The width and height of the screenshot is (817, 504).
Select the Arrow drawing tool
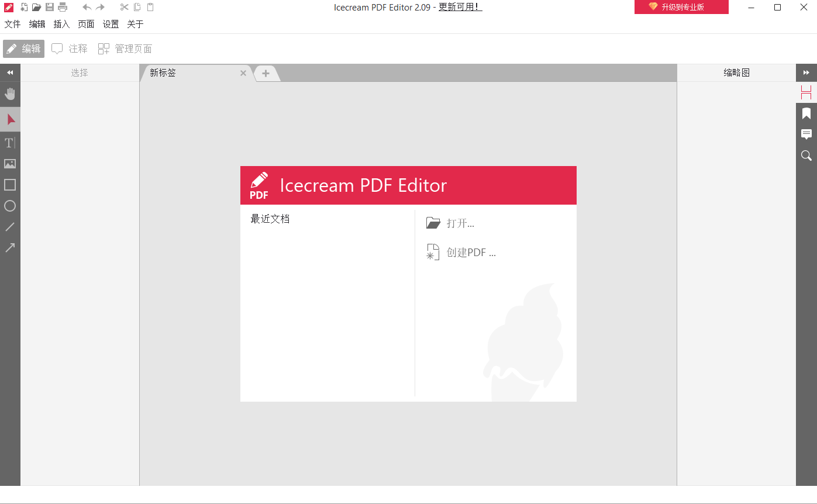[10, 248]
